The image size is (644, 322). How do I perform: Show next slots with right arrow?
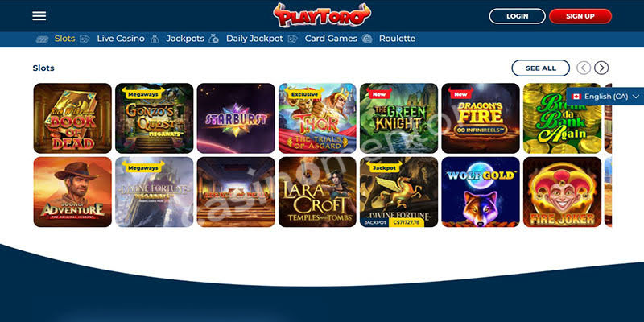pyautogui.click(x=601, y=68)
